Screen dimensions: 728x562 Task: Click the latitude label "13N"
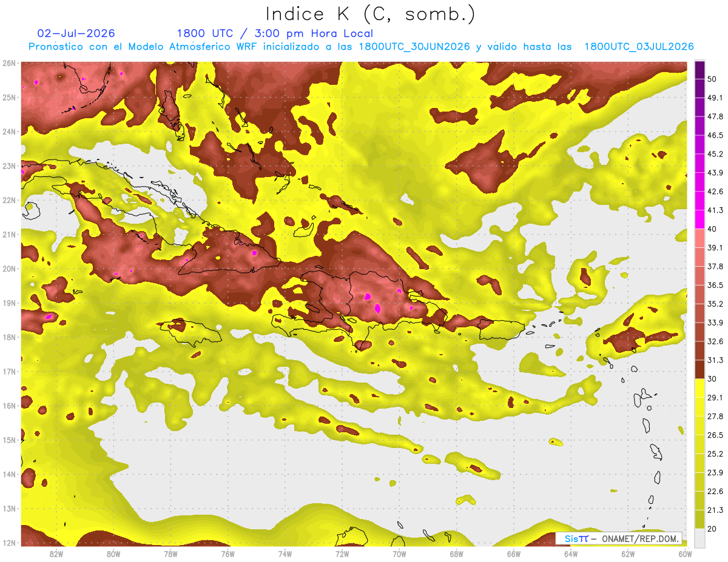click(8, 509)
